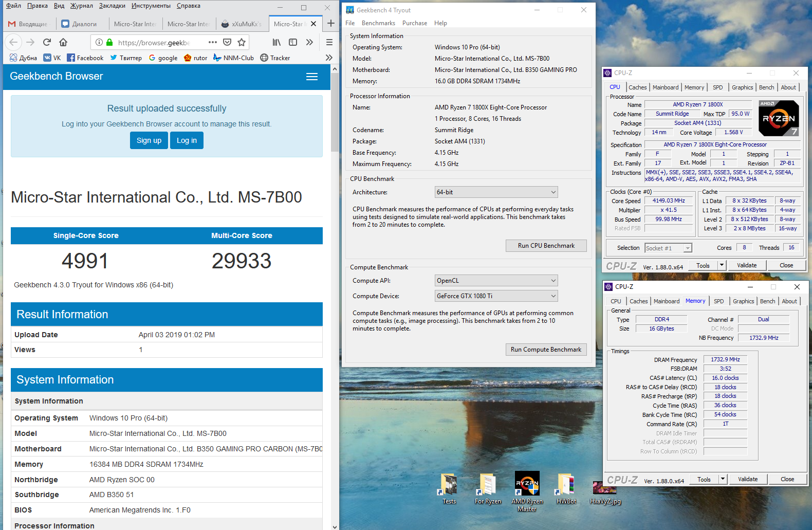The image size is (812, 530).
Task: Expand the Compute API OpenCL dropdown
Action: click(x=496, y=281)
